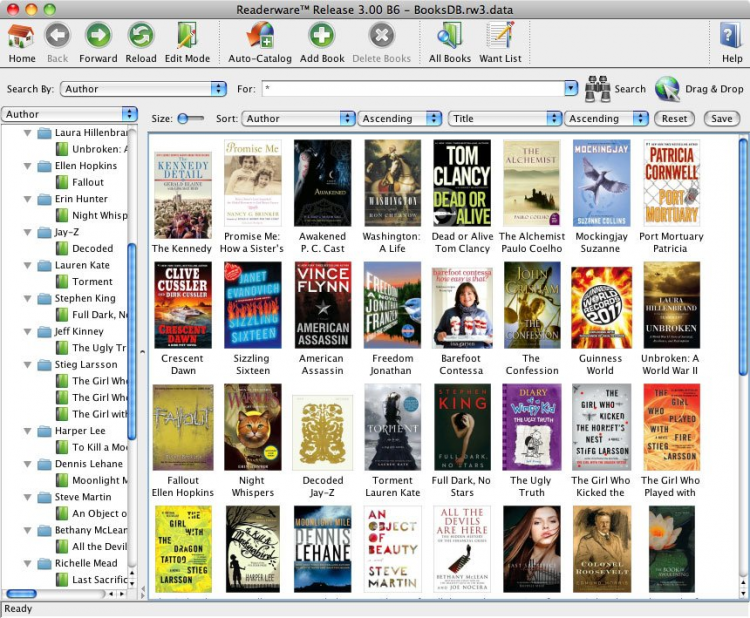Select the Awakened P. C. Cast cover
Image resolution: width=750 pixels, height=618 pixels.
coord(323,183)
